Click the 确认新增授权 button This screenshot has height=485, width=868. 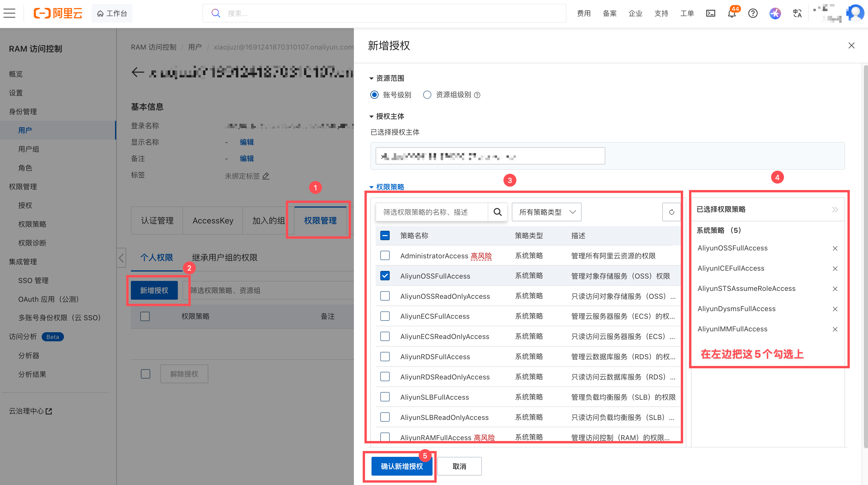tap(402, 466)
